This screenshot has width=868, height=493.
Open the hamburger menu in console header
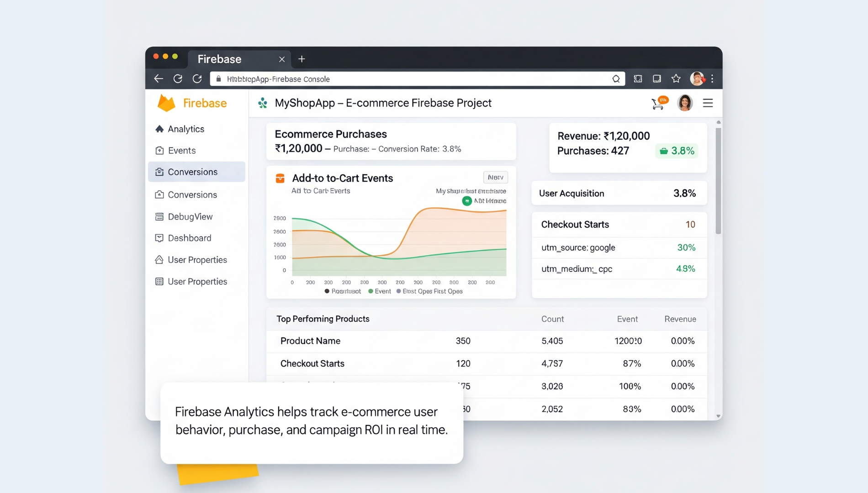(708, 103)
